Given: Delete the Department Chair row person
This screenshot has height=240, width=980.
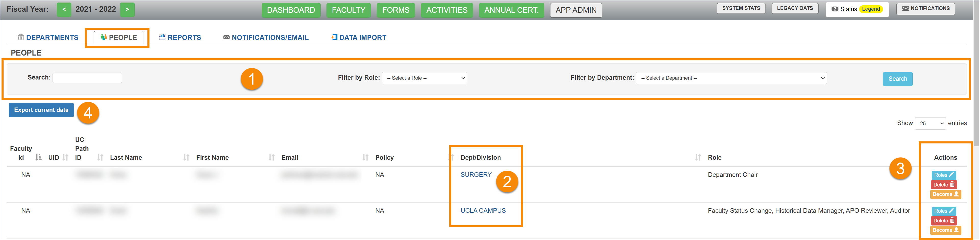Looking at the screenshot, I should pos(944,184).
